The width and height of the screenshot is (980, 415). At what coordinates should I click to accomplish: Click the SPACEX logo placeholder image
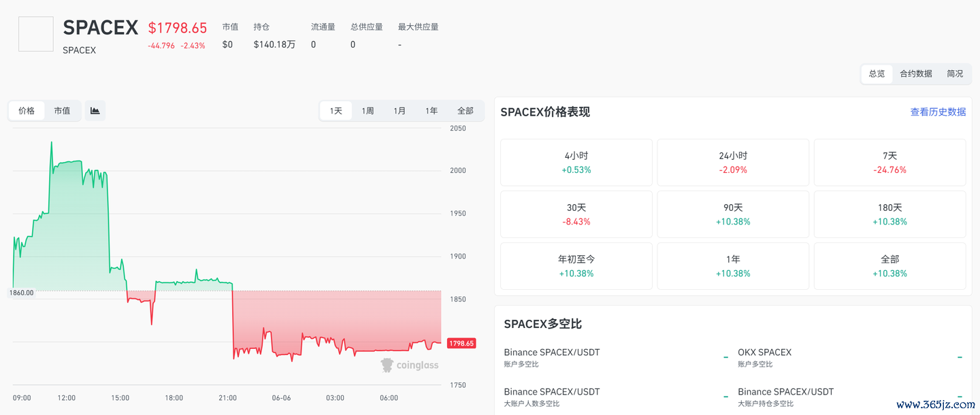point(36,34)
